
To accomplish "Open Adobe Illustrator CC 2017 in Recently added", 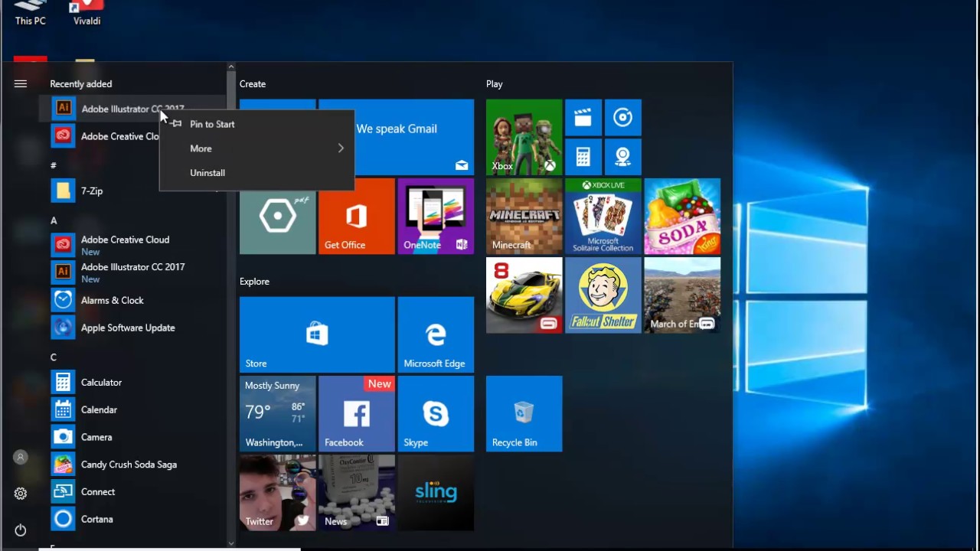I will point(134,109).
